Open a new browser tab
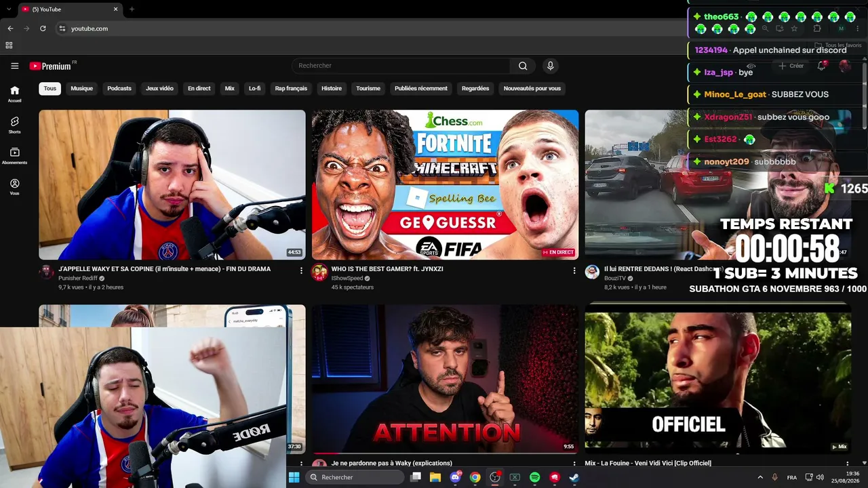Viewport: 868px width, 488px height. click(x=132, y=9)
